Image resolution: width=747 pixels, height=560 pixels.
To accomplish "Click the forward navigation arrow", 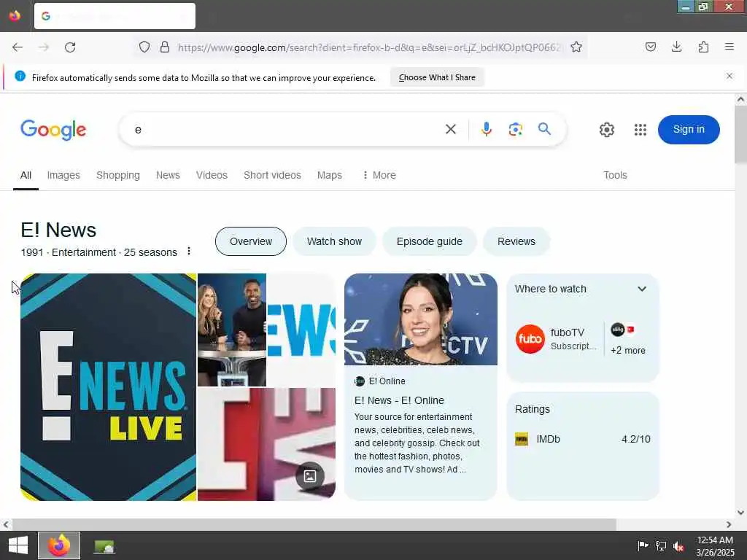I will [x=44, y=47].
